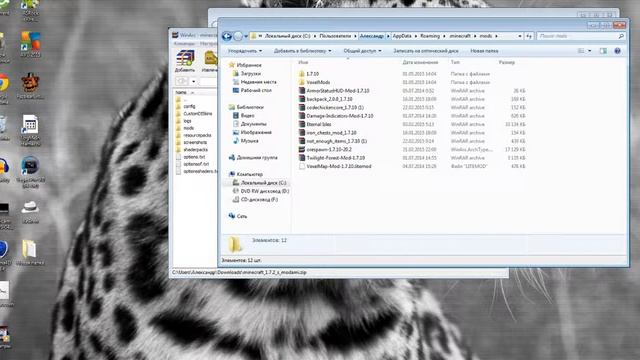Select Сеть in the navigation pane
Screen dimensions: 640x360
coord(242,216)
